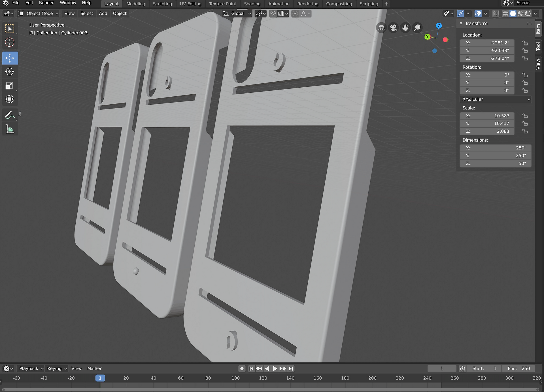Screen dimensions: 544x392
Task: Switch to material preview shading
Action: click(520, 14)
